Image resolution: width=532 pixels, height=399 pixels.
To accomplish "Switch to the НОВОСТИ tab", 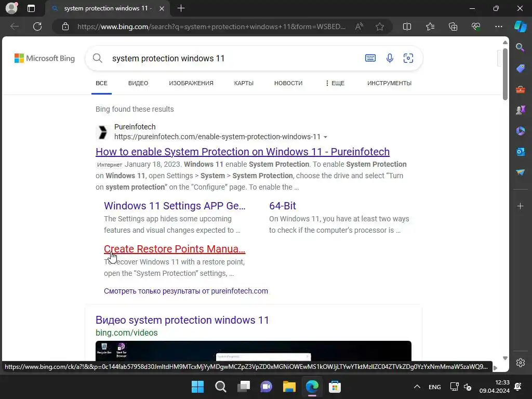I will [x=288, y=83].
